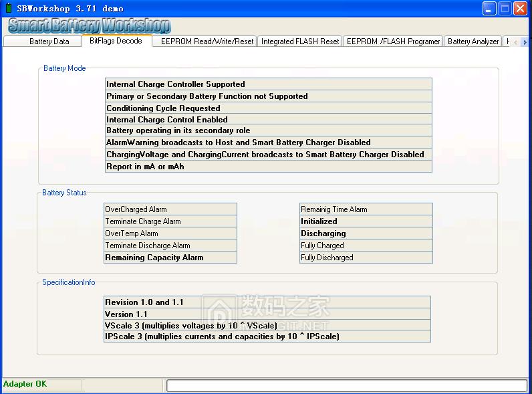Open the Integrated FLASH Reset tab
Screen dimensions: 532x394
pos(300,41)
